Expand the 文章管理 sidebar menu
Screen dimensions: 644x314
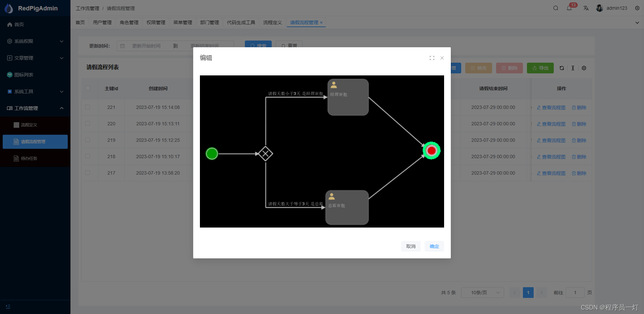click(35, 58)
